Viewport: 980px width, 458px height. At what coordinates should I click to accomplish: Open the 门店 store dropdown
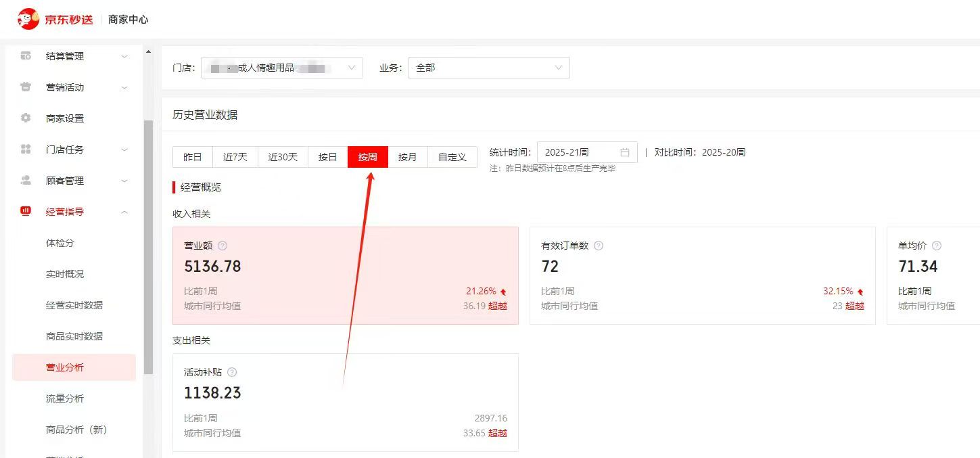(281, 68)
